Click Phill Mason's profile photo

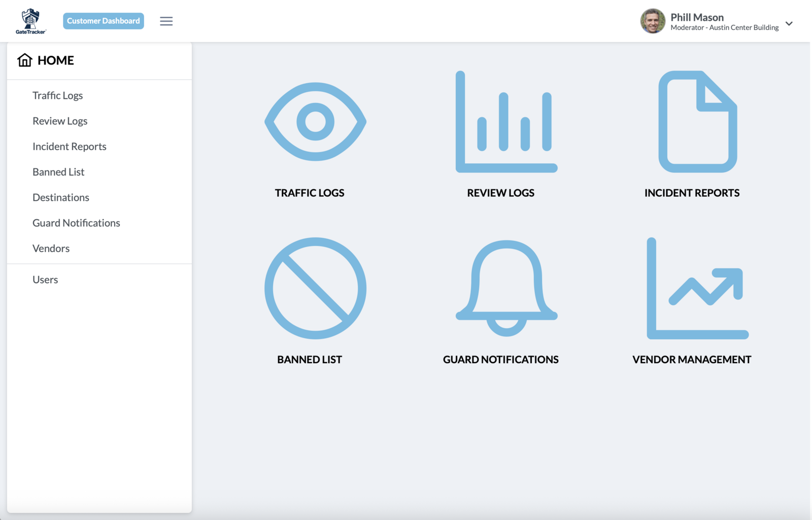click(x=653, y=21)
